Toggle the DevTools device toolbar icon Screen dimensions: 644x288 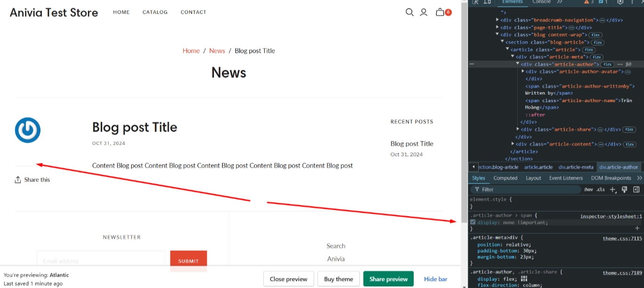click(x=487, y=2)
